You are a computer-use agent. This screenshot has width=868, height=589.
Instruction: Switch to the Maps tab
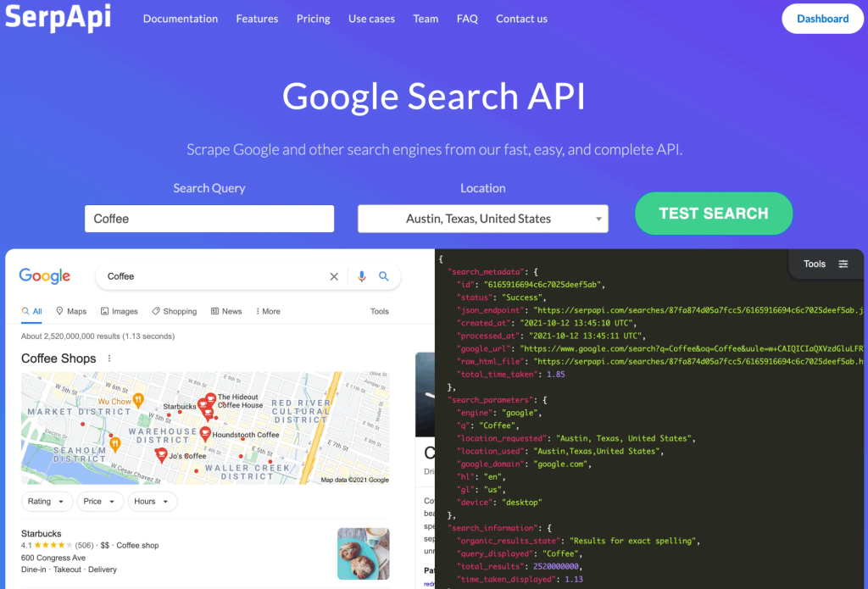click(x=71, y=311)
